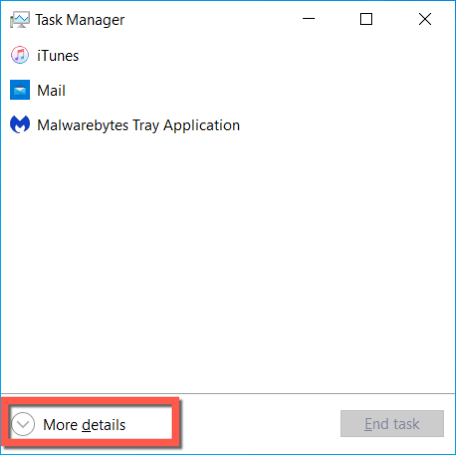The height and width of the screenshot is (455, 456).
Task: Click the End task button
Action: pos(392,424)
